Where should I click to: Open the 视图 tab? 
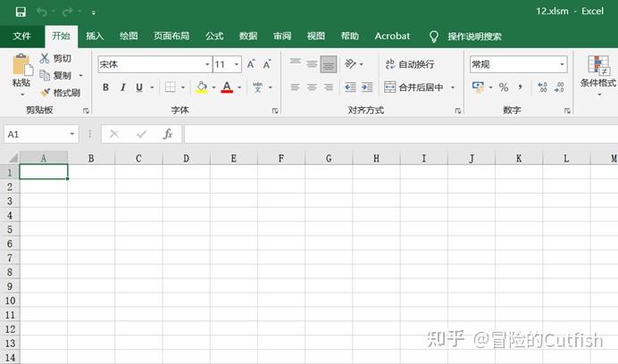(316, 37)
